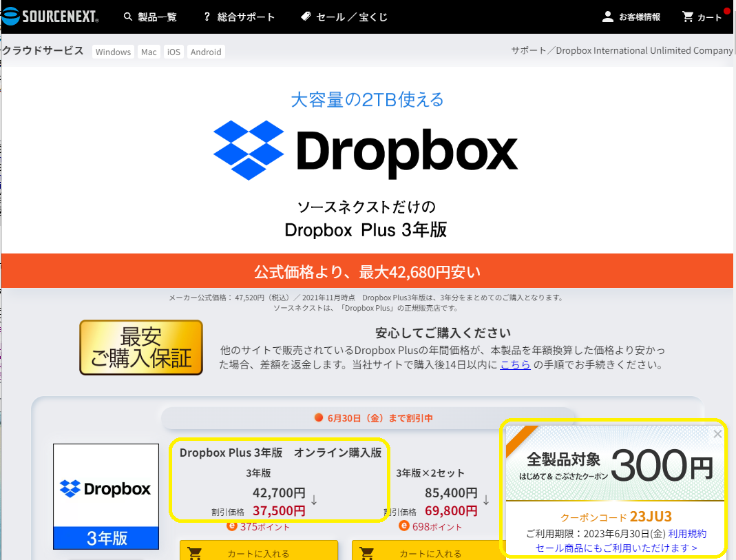Image resolution: width=736 pixels, height=560 pixels.
Task: Select the Windows platform tag
Action: 113,52
